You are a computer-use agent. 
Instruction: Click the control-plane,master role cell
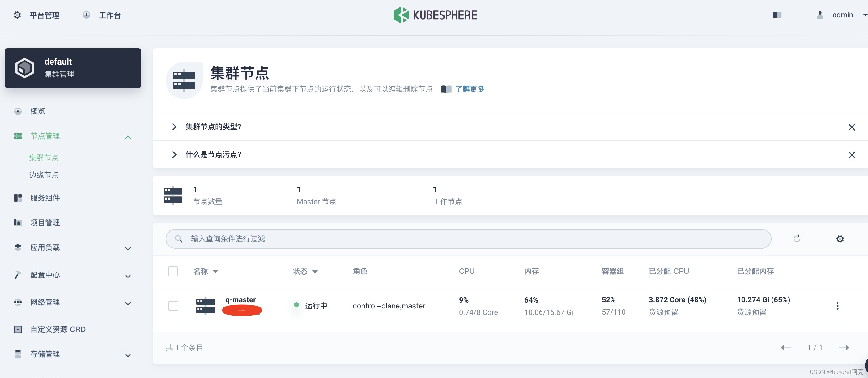click(389, 306)
